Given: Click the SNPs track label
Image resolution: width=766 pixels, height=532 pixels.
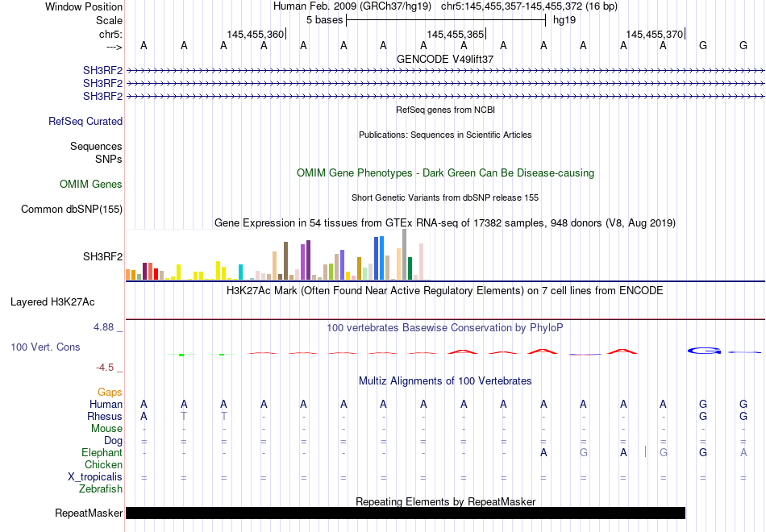Looking at the screenshot, I should point(109,159).
